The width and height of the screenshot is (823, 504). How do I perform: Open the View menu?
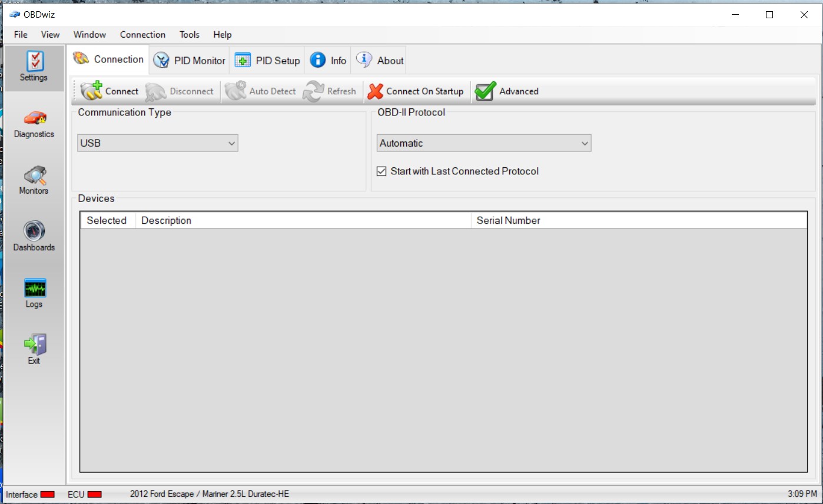coord(51,35)
